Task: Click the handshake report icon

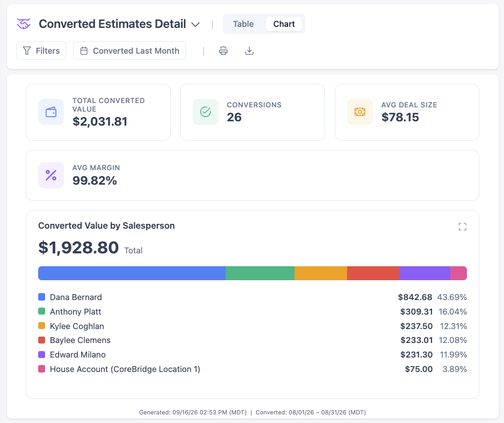Action: point(24,24)
